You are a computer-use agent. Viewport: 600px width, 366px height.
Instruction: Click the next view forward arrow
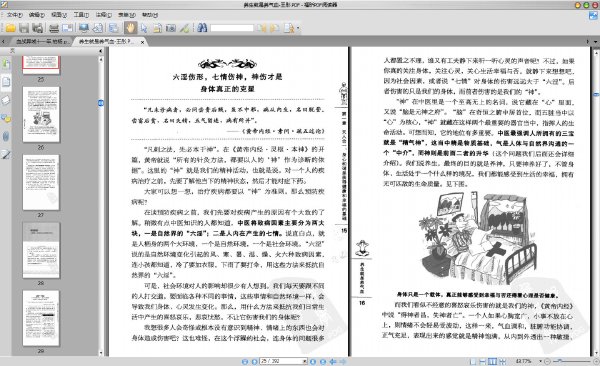pos(343,361)
